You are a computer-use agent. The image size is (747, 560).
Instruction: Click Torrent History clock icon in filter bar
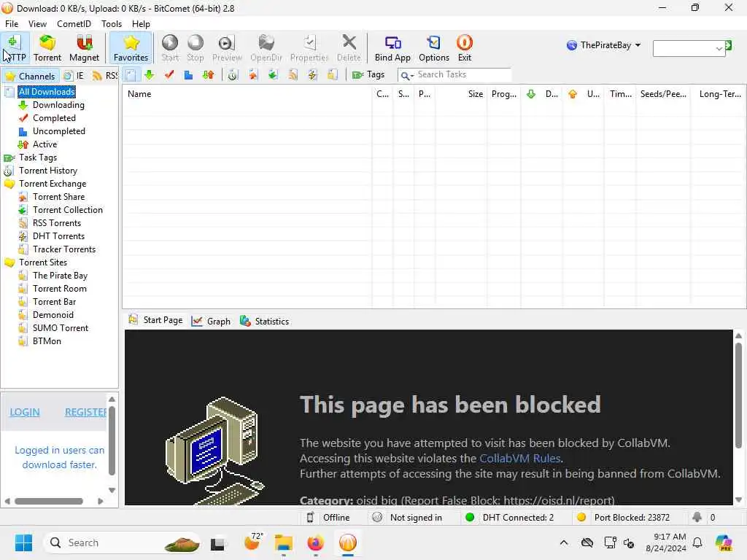click(233, 75)
